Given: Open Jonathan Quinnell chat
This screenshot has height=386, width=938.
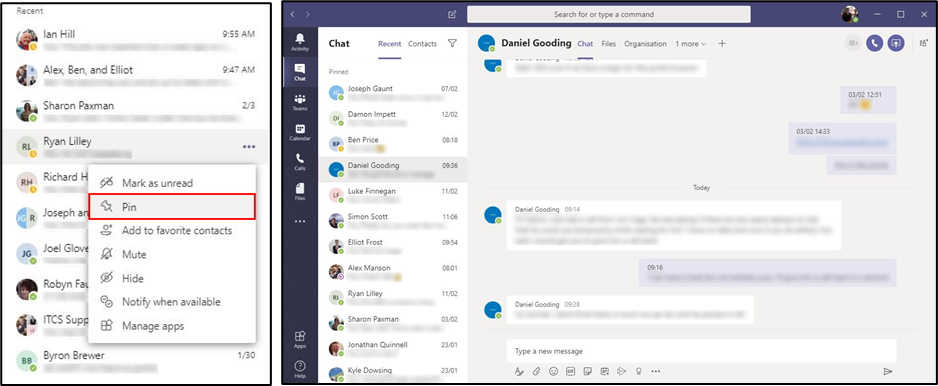Looking at the screenshot, I should (393, 349).
